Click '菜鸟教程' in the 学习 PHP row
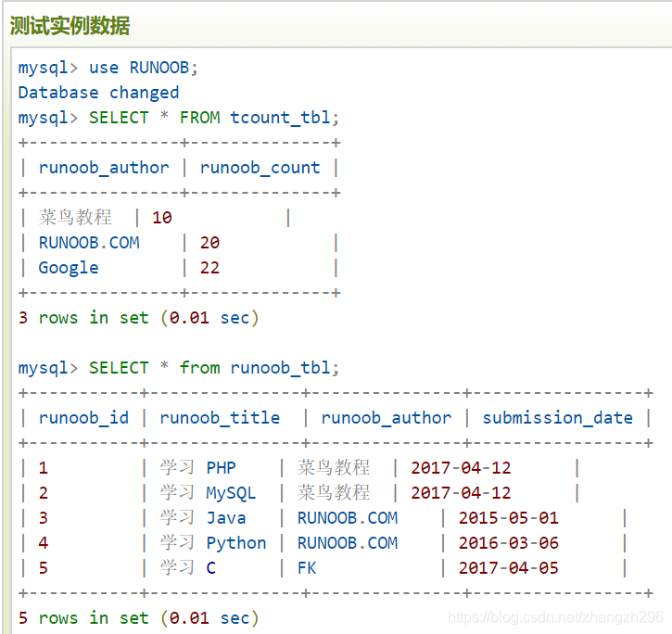Image resolution: width=672 pixels, height=634 pixels. coord(334,468)
